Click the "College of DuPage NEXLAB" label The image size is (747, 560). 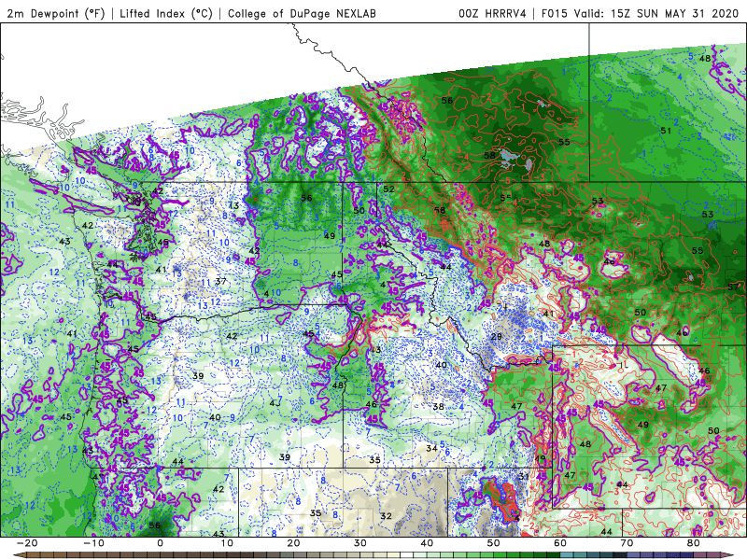[302, 13]
